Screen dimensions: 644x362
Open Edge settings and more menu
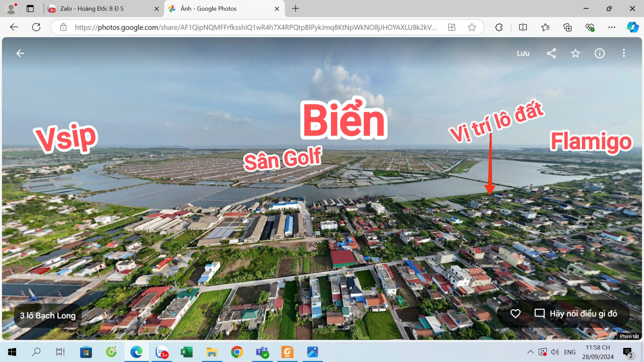(x=612, y=27)
